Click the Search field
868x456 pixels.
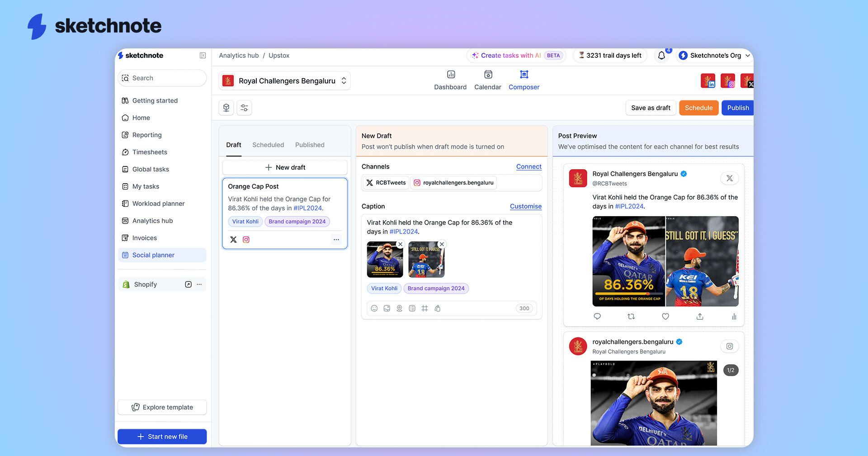point(162,78)
